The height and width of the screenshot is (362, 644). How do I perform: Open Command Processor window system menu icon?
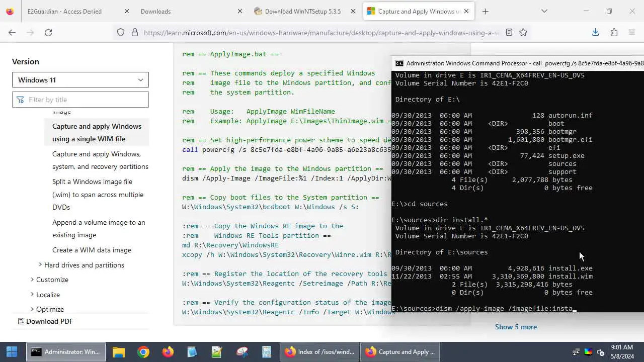click(399, 63)
